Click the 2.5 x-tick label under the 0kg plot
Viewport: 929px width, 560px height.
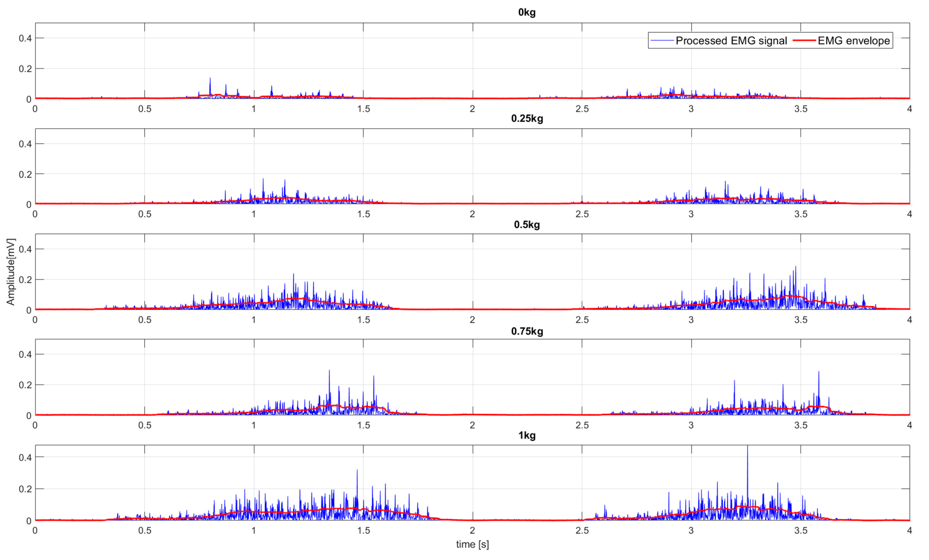point(582,109)
